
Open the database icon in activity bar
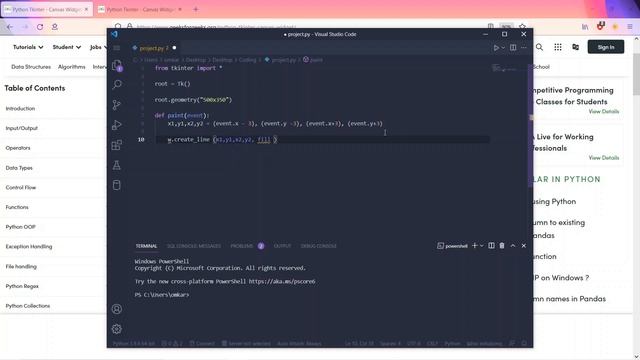pyautogui.click(x=117, y=185)
